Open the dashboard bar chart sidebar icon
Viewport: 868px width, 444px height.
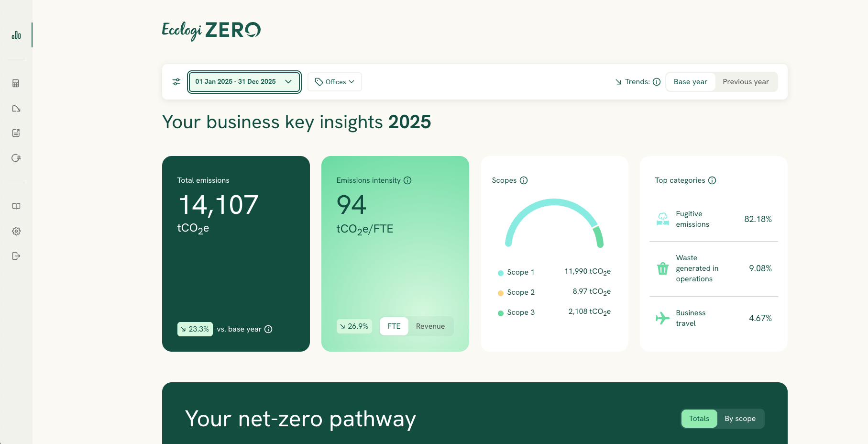[16, 35]
